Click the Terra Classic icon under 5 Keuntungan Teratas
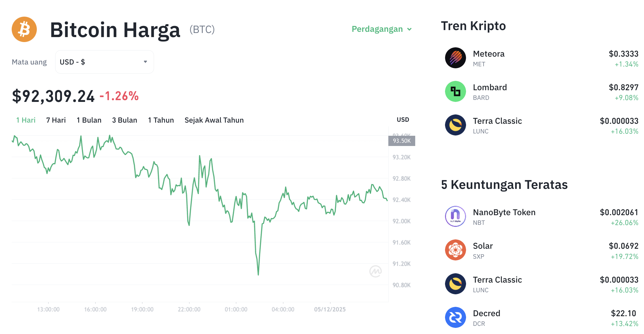 point(455,283)
